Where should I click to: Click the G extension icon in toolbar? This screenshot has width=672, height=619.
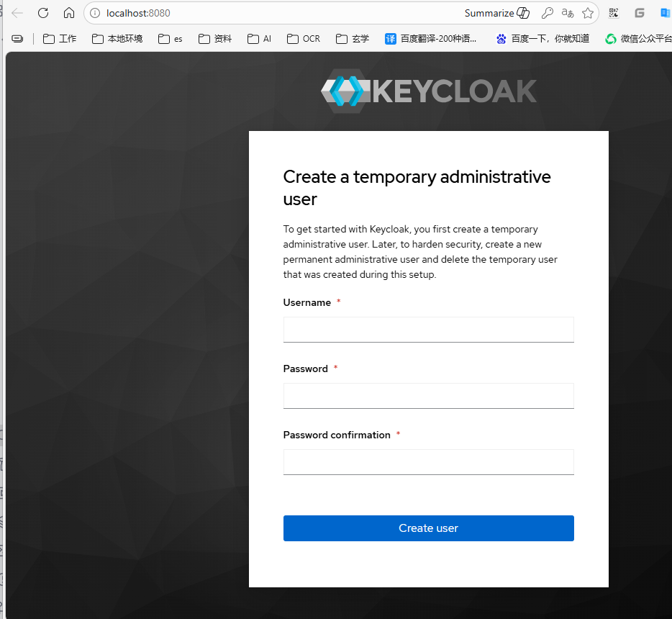(x=639, y=13)
